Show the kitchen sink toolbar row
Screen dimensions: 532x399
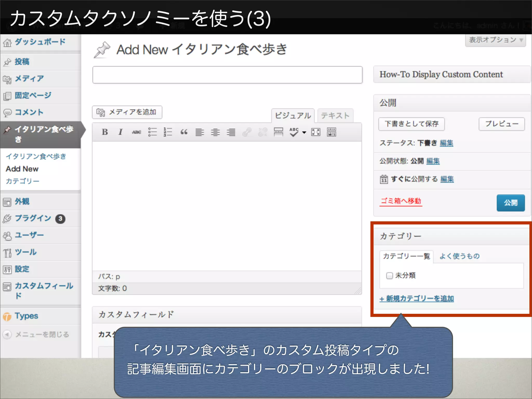coord(331,132)
